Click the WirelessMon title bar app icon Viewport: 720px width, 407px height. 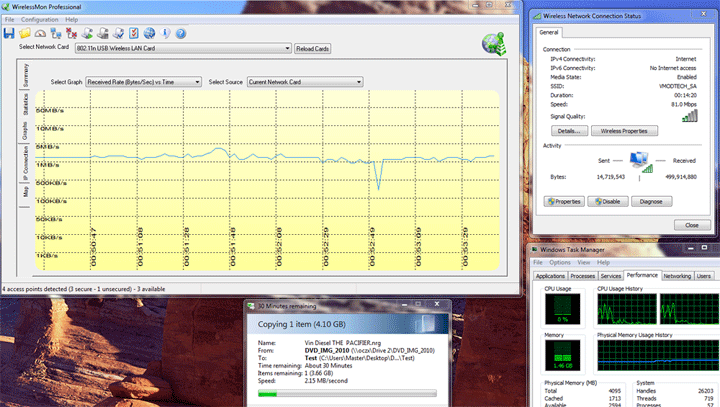[x=6, y=7]
